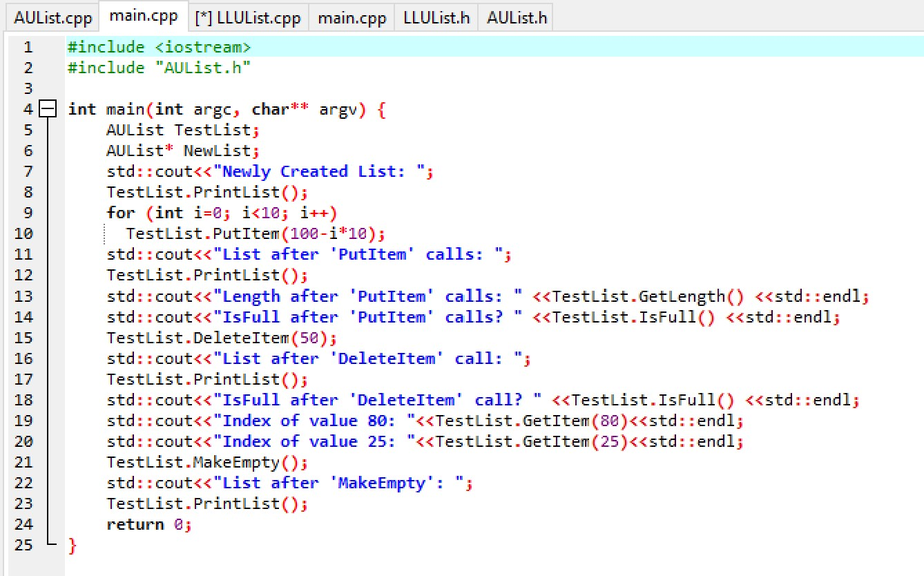Click the for loop header 'for (int i=0; i<10; i++)'
The height and width of the screenshot is (576, 924).
tap(222, 213)
